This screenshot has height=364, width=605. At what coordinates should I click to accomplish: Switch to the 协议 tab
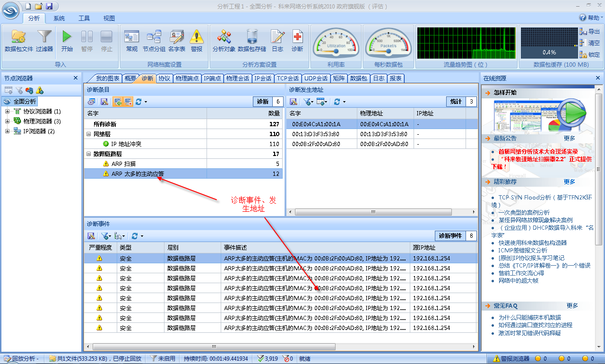pos(164,78)
